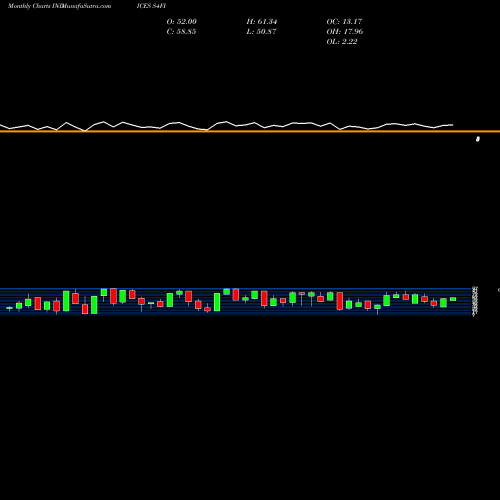
Task: Select the low value 'L: 50.87'
Action: 261,32
